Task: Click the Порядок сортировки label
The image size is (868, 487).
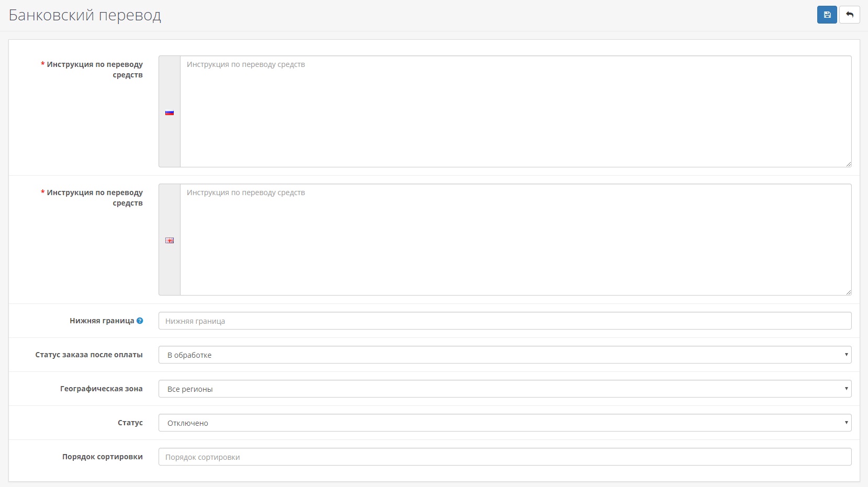Action: pos(102,457)
